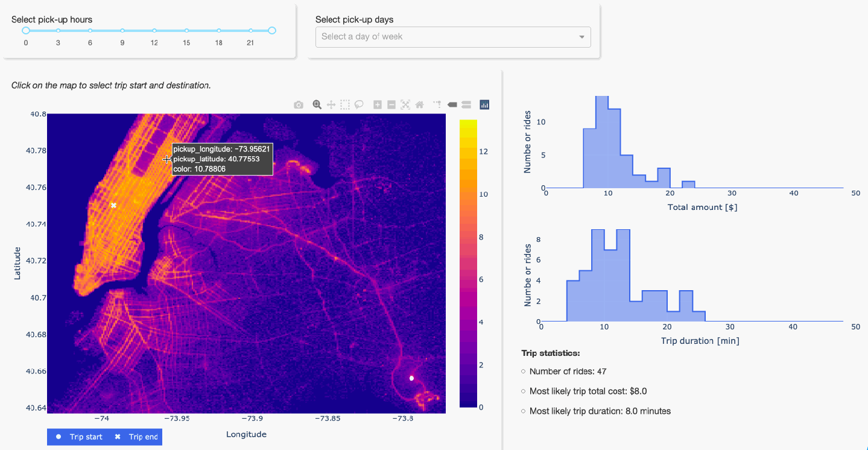Click the map hover tooltip showing pickup_longitude
Viewport: 868px width, 450px height.
point(223,159)
